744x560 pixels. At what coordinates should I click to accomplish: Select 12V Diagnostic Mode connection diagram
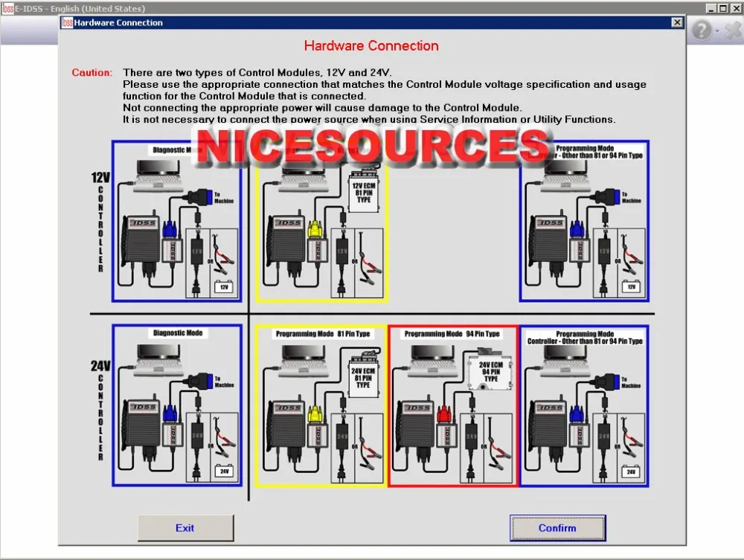tap(177, 221)
